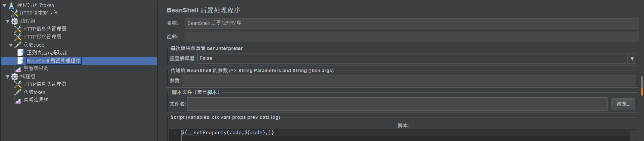Image resolution: width=644 pixels, height=141 pixels.
Task: Click the 正则表达式提取器 document icon
Action: point(21,53)
